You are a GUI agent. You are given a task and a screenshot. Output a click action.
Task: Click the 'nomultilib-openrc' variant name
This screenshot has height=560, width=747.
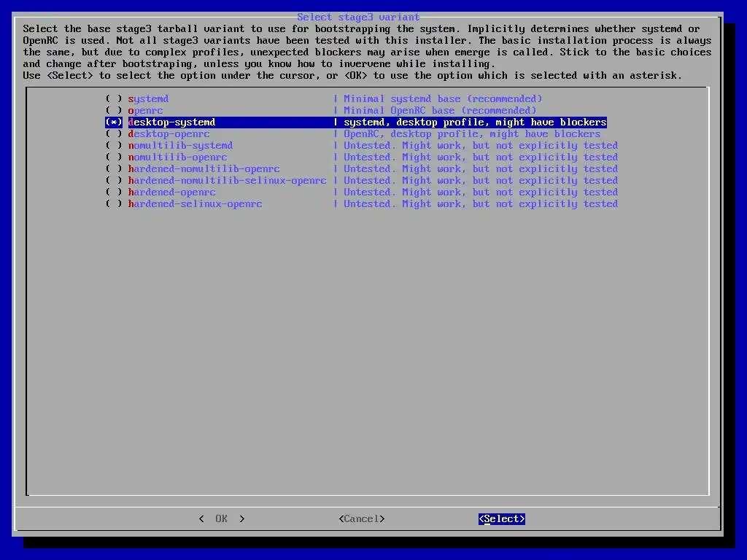177,157
